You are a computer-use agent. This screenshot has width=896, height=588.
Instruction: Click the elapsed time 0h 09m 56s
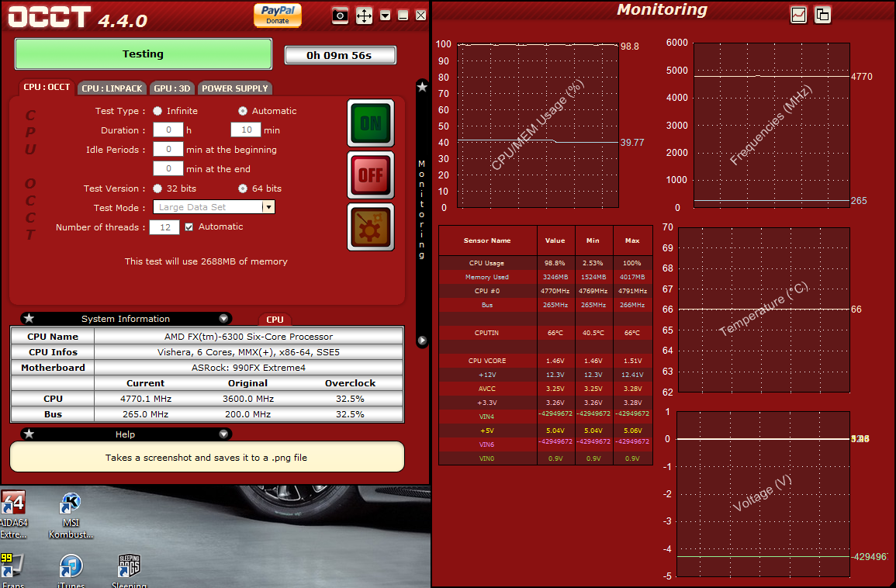[x=340, y=55]
